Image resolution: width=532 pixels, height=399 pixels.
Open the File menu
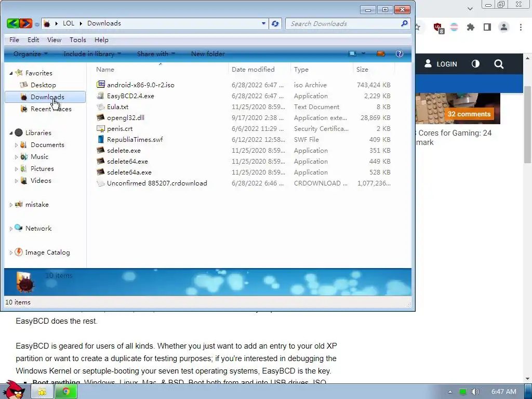[14, 39]
